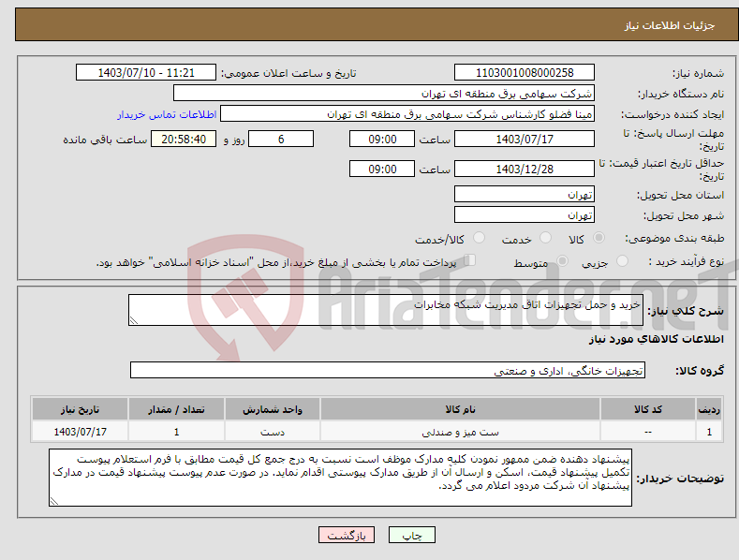Click the buyer name field شرکت سهامی برق
739x560 pixels.
[384, 94]
